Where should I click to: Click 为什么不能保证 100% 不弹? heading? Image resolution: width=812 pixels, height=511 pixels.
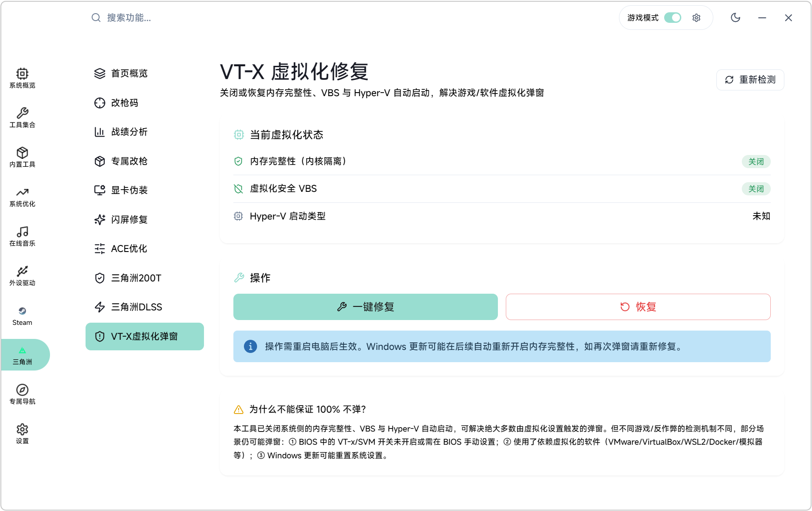[308, 410]
